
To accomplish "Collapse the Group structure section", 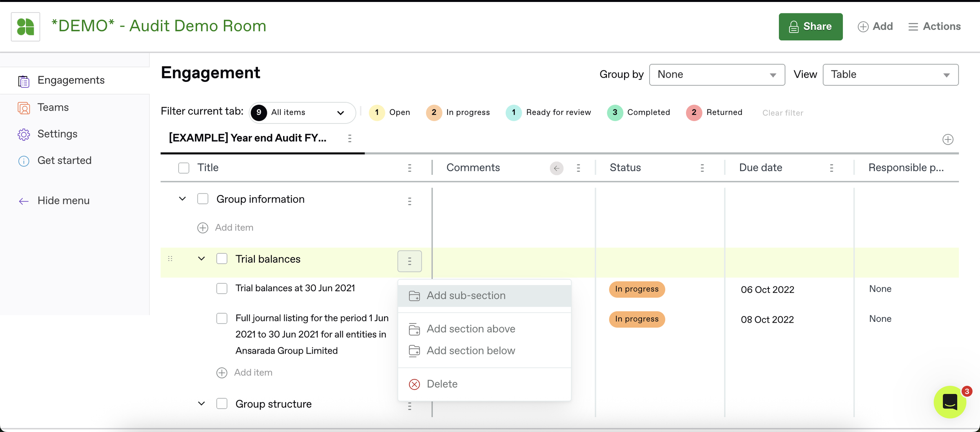I will 201,403.
